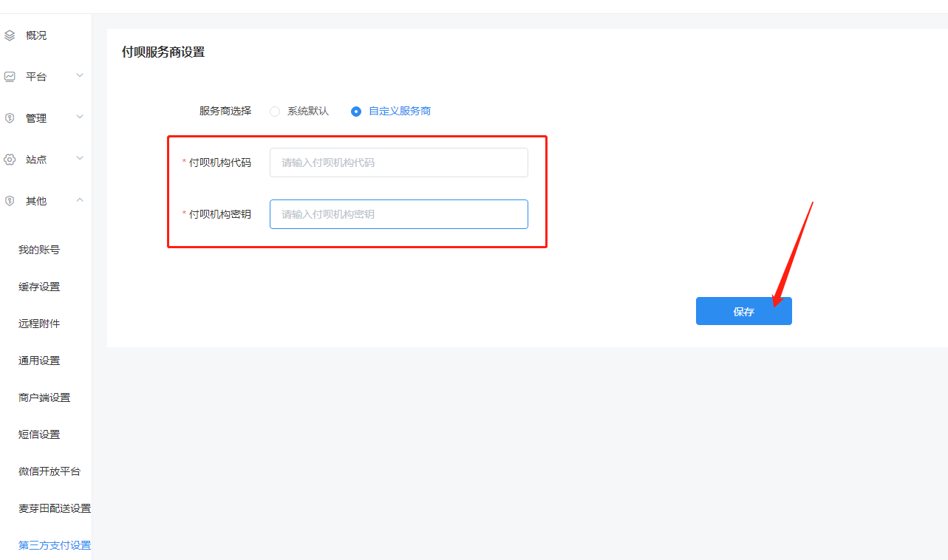Click the 管理 shield icon in sidebar
This screenshot has width=948, height=560.
pos(10,118)
